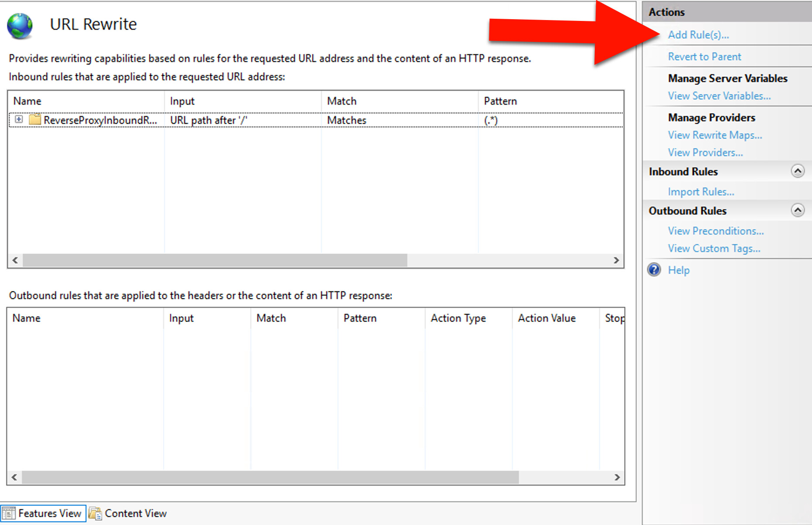
Task: Open View Preconditions link
Action: 716,231
